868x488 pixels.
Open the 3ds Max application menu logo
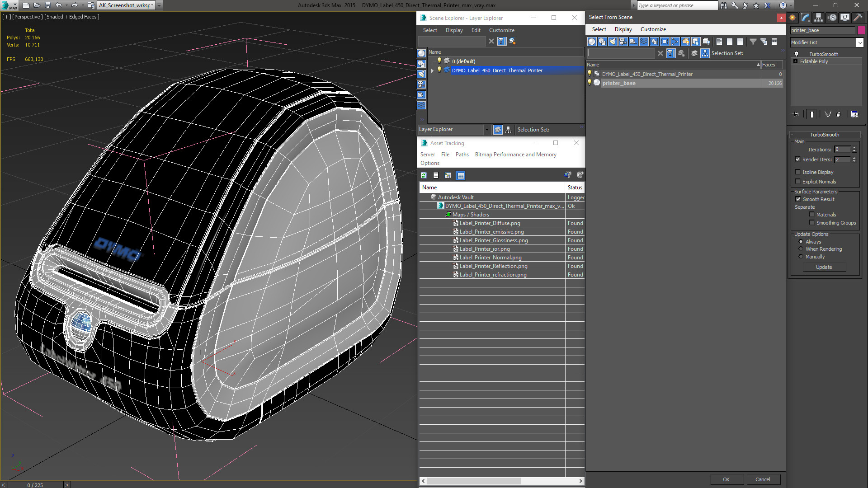(x=9, y=5)
